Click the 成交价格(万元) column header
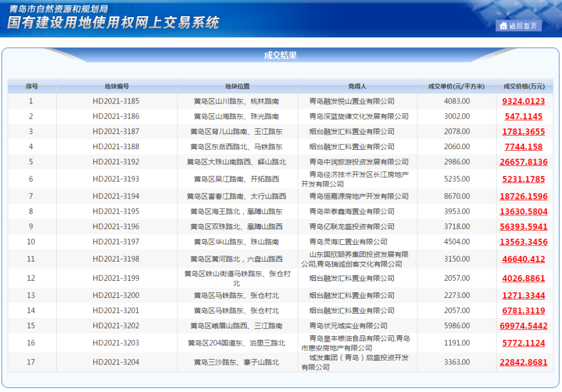Viewport: 562px width, 392px height. pos(524,86)
